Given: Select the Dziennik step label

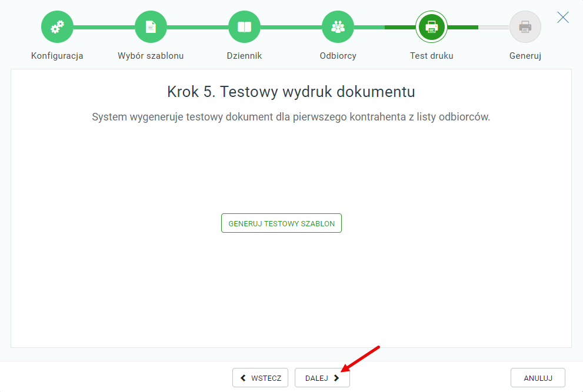Looking at the screenshot, I should [244, 56].
